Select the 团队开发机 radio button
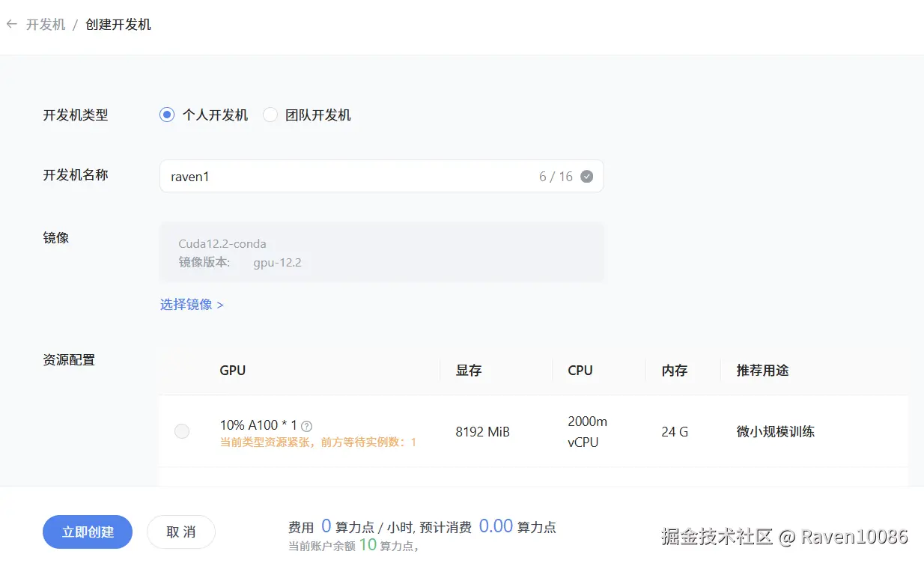This screenshot has height=563, width=924. [270, 115]
